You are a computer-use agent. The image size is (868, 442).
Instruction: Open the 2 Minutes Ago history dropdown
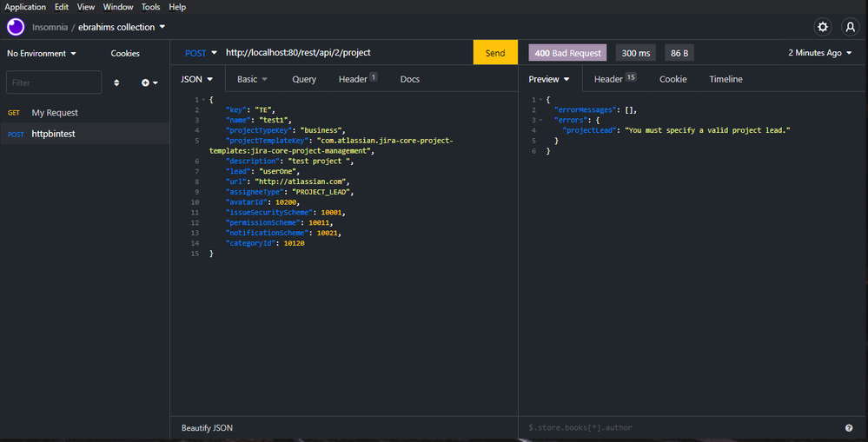click(x=820, y=53)
